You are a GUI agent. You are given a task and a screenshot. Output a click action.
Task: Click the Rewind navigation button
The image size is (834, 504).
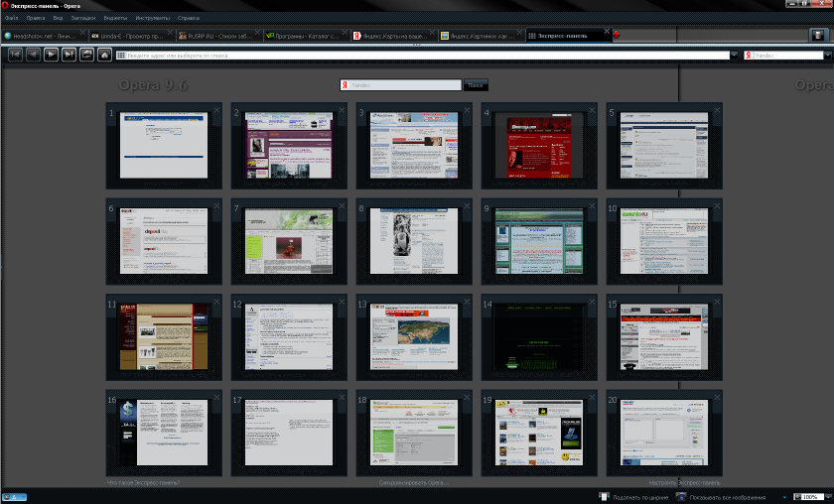pos(15,55)
